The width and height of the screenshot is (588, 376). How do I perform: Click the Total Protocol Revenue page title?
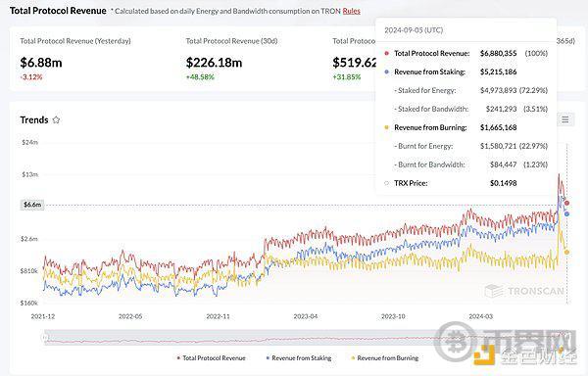(x=58, y=11)
